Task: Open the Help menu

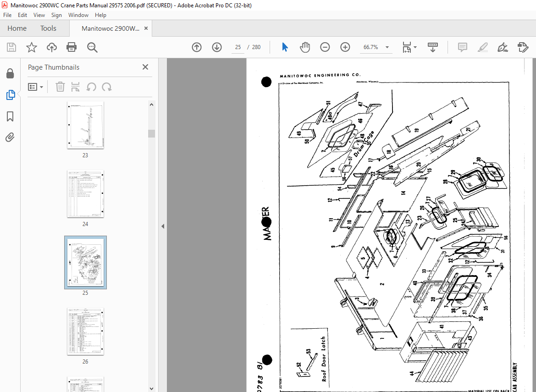Action: (100, 15)
